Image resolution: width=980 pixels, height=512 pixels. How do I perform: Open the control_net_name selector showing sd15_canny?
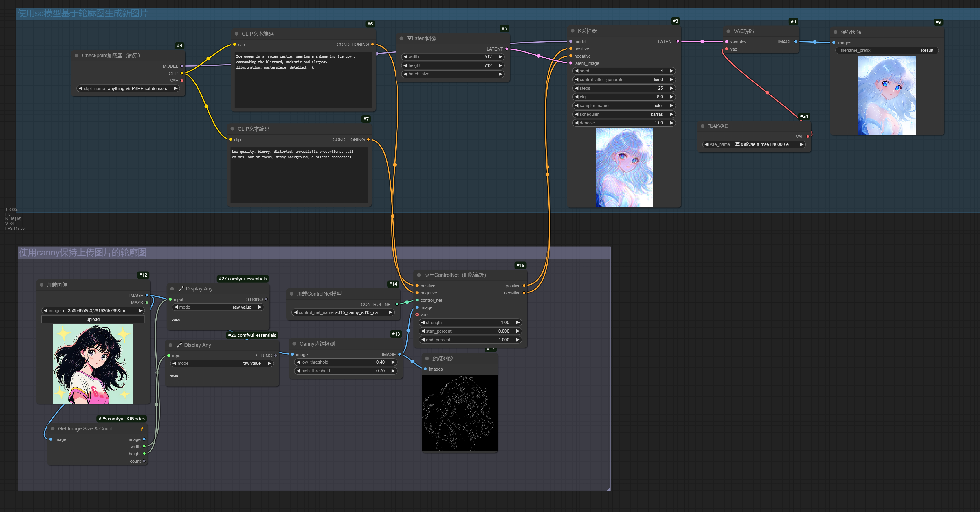[x=343, y=312]
